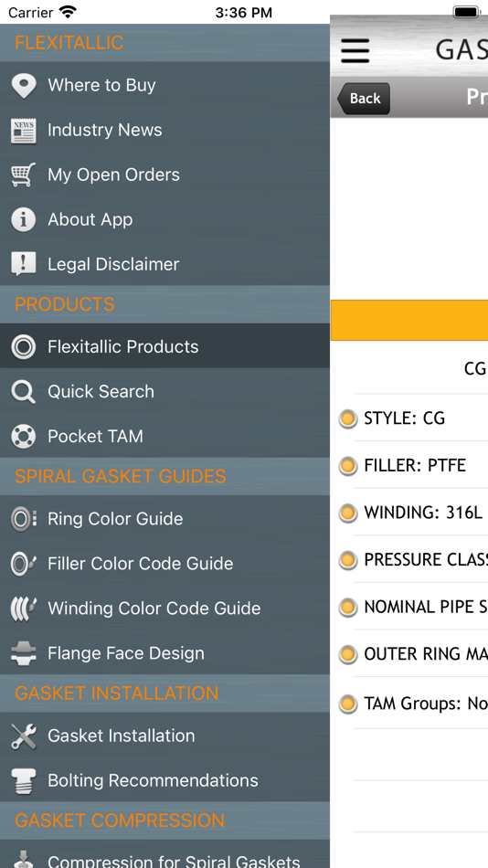Open Compression for Spiral Gaskets entry
The height and width of the screenshot is (868, 488).
click(x=164, y=853)
